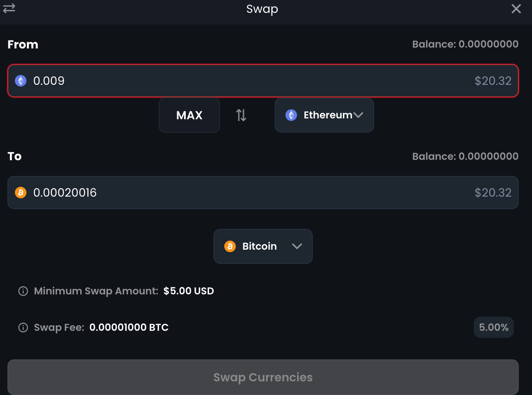Click the Ethereum icon in the From field
Screen dimensions: 532x395
(21, 81)
